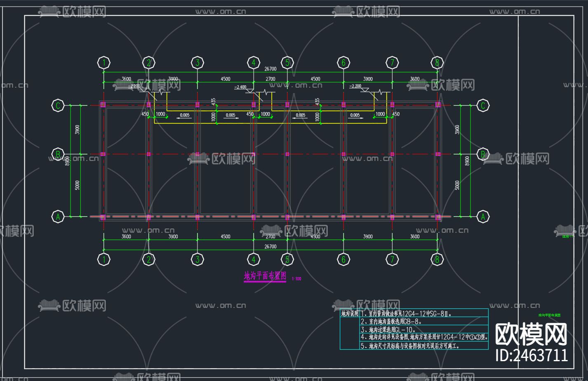Click the -2.400 elevation label
This screenshot has height=381, width=588.
click(240, 87)
